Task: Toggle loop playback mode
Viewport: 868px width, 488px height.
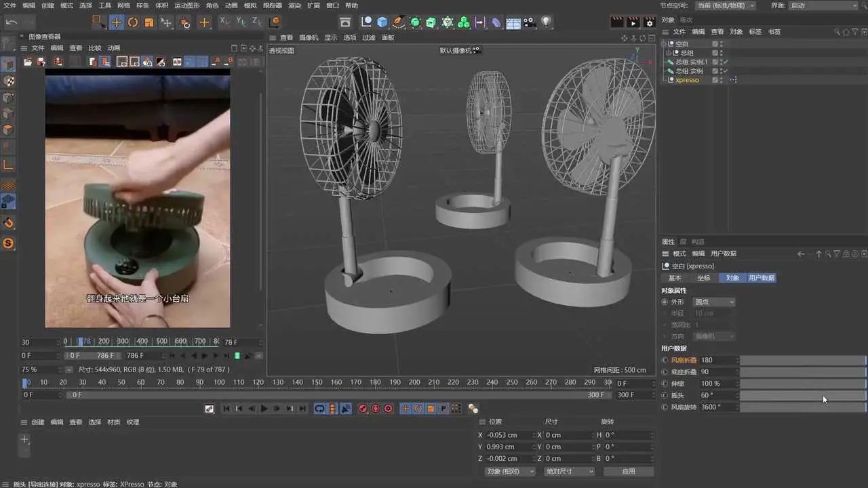Action: coord(319,408)
